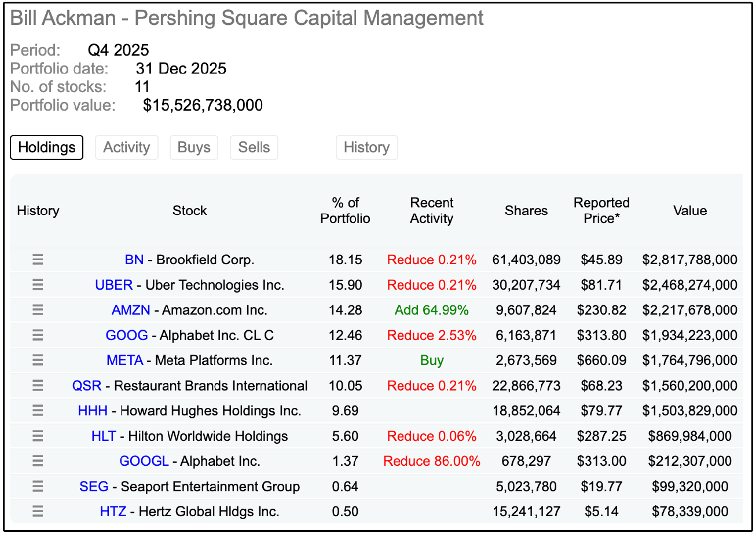
Task: Click the value $99,320,000
Action: pyautogui.click(x=690, y=487)
